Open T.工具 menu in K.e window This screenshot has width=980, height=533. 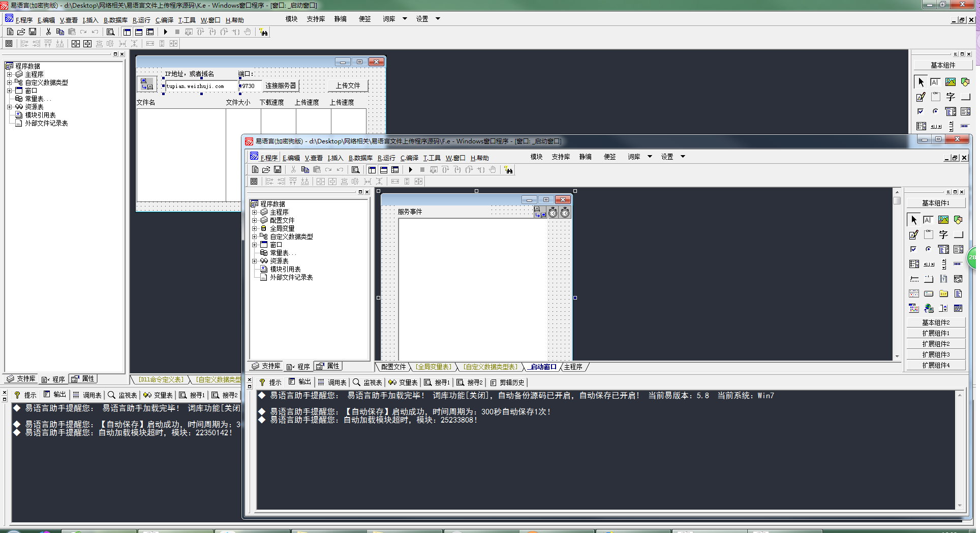[187, 20]
